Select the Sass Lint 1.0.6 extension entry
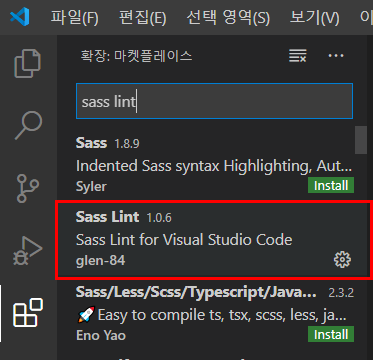 (x=214, y=240)
